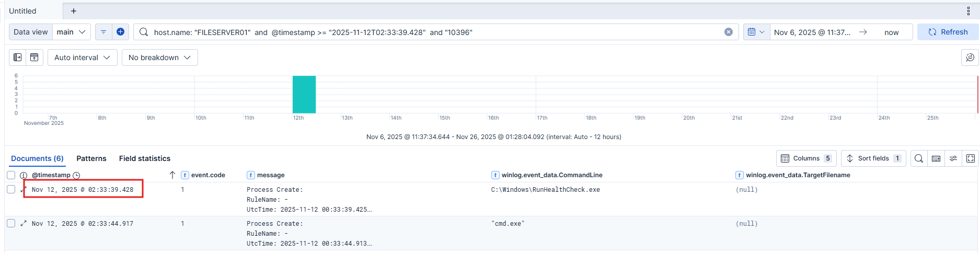Select the first document row checkbox
This screenshot has height=253, width=980.
pyautogui.click(x=11, y=189)
